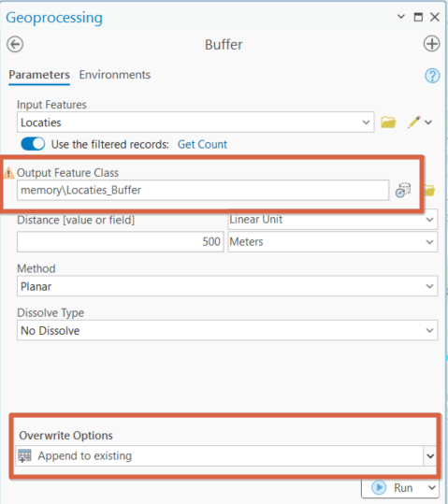Expand the Input Features Locaties dropdown

(366, 122)
